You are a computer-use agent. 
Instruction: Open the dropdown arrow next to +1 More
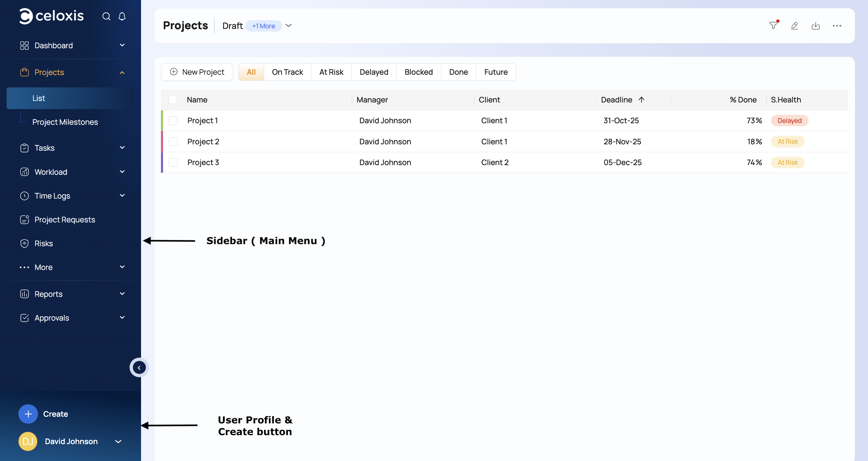(288, 26)
